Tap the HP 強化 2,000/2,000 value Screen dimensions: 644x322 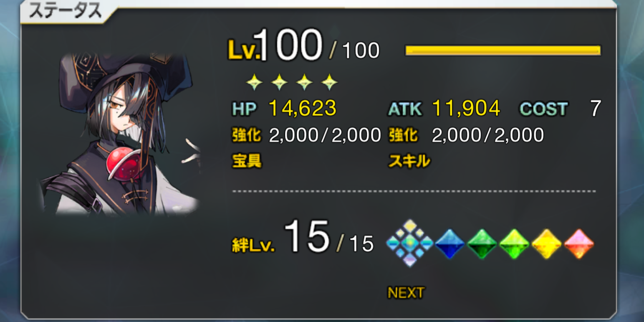tap(325, 135)
